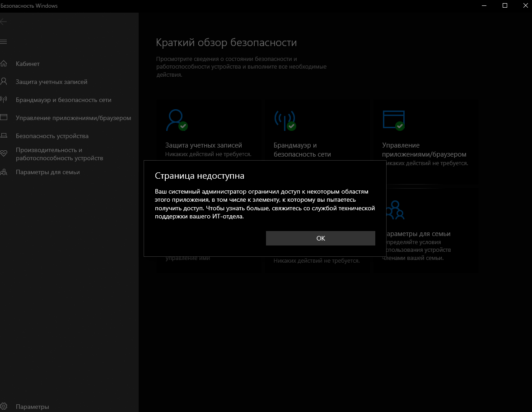Open Брандмауэр и безопасность сети tile title
This screenshot has width=532, height=412.
(x=302, y=149)
